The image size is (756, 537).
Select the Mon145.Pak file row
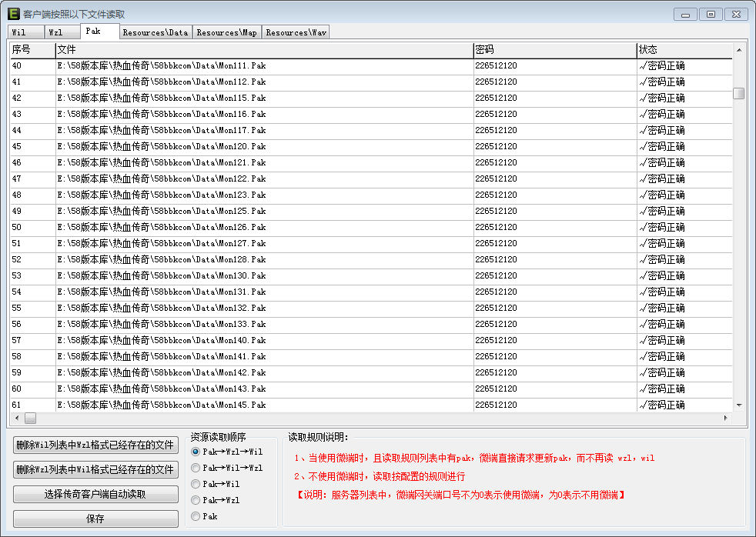371,405
